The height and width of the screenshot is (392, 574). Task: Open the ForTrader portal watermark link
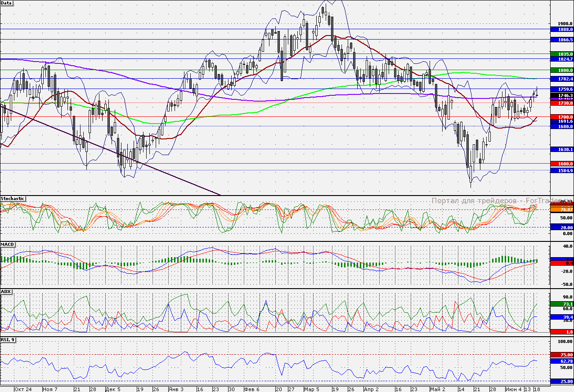495,201
